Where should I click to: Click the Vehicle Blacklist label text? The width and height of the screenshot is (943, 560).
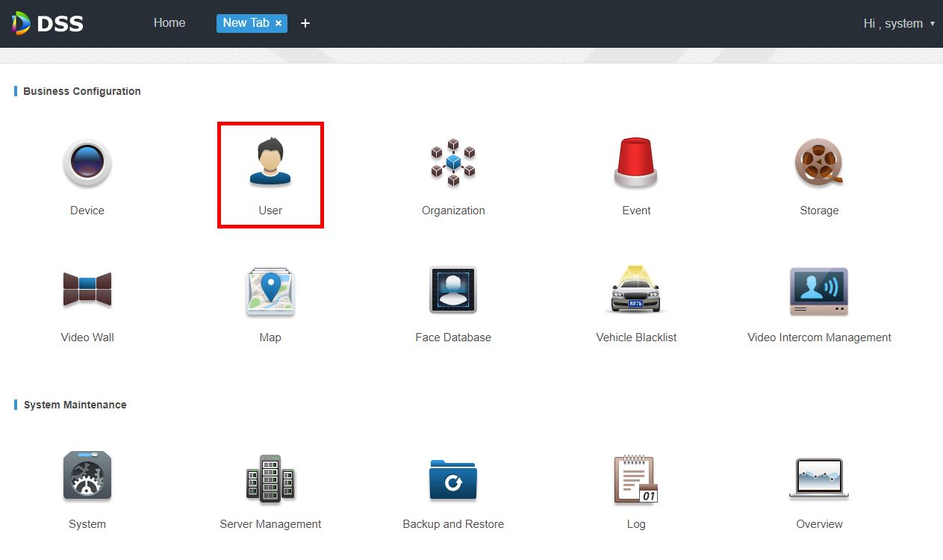[636, 337]
